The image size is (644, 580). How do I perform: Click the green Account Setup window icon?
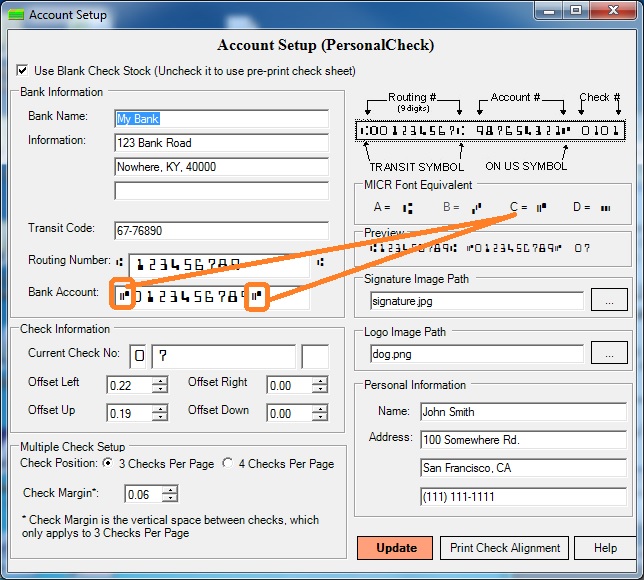pos(16,15)
